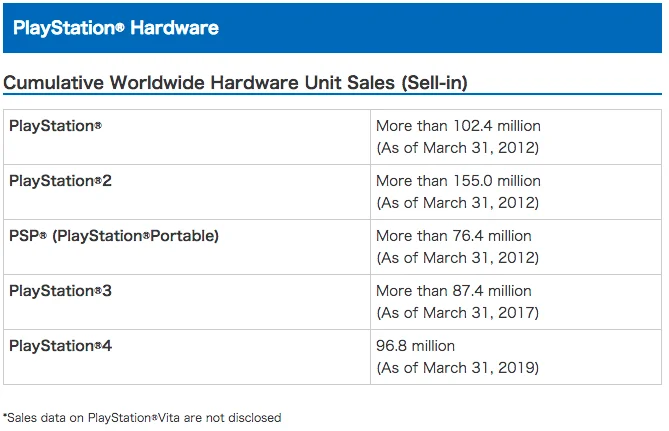Select the '96.8 million' sales figure
This screenshot has width=669, height=431.
click(x=416, y=346)
